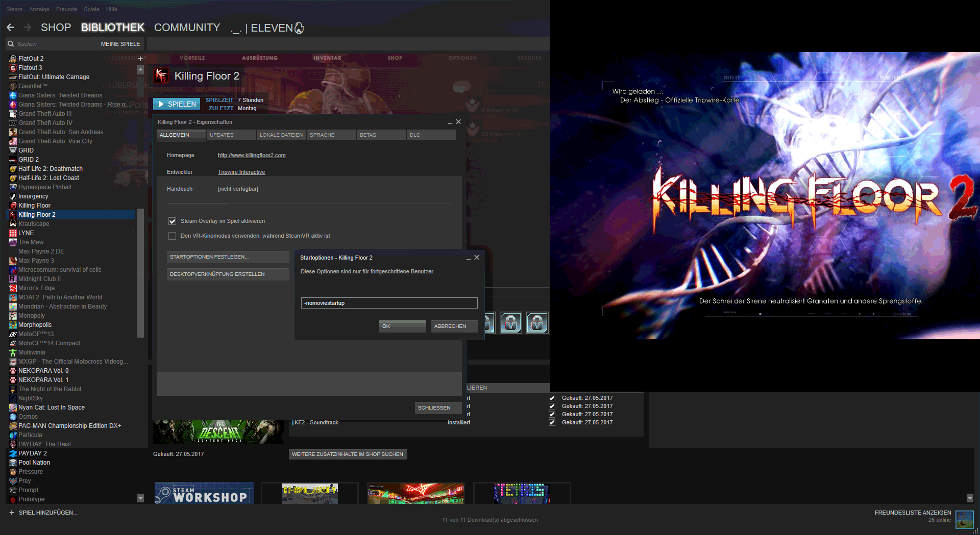Click the Giana Sisters: Twisted Dreams icon
This screenshot has height=535, width=980.
click(x=13, y=95)
